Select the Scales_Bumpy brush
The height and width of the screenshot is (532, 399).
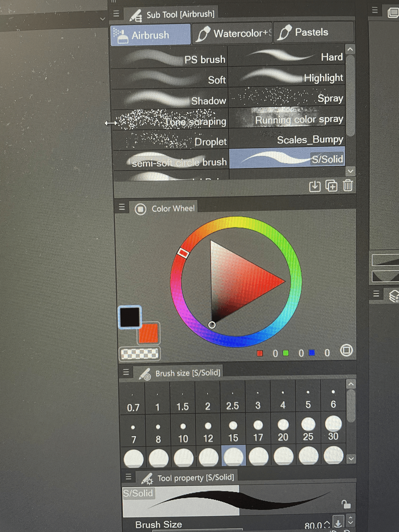287,138
